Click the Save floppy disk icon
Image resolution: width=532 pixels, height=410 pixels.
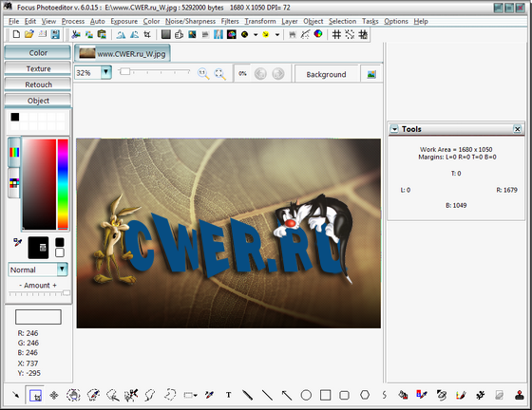[55, 34]
